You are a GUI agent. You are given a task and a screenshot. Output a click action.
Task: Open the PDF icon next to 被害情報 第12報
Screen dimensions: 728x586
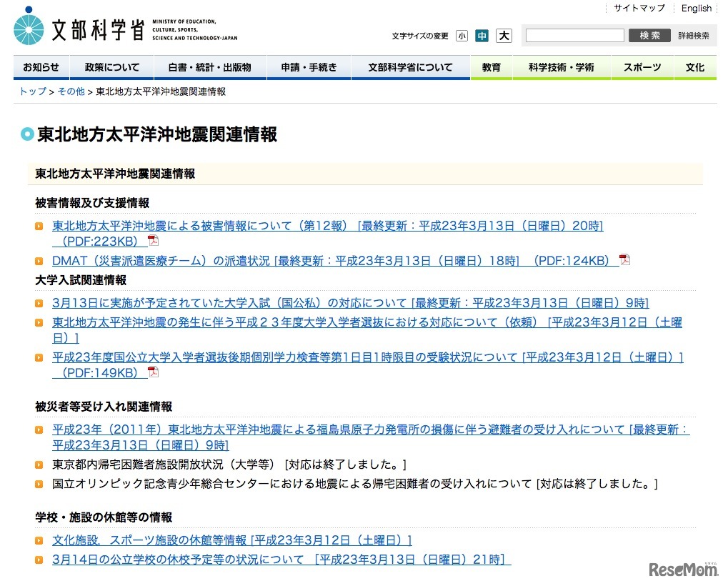pyautogui.click(x=154, y=241)
